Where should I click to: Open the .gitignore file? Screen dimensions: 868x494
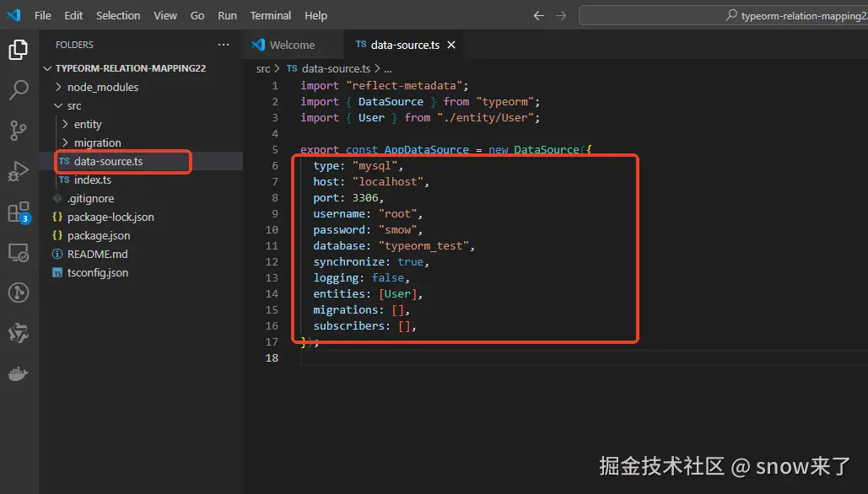tap(141, 198)
